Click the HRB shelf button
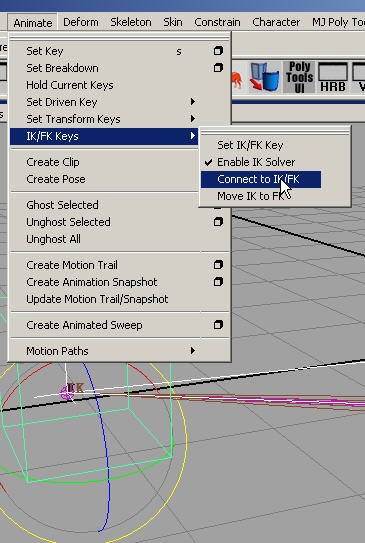365x543 pixels. pyautogui.click(x=333, y=77)
